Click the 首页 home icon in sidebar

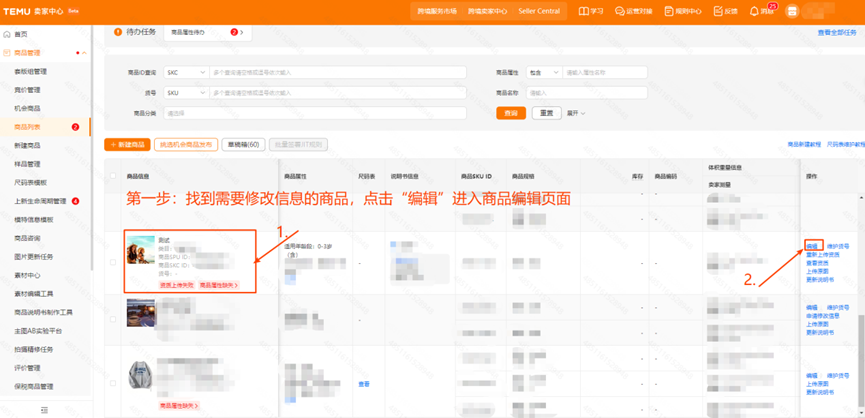click(7, 34)
